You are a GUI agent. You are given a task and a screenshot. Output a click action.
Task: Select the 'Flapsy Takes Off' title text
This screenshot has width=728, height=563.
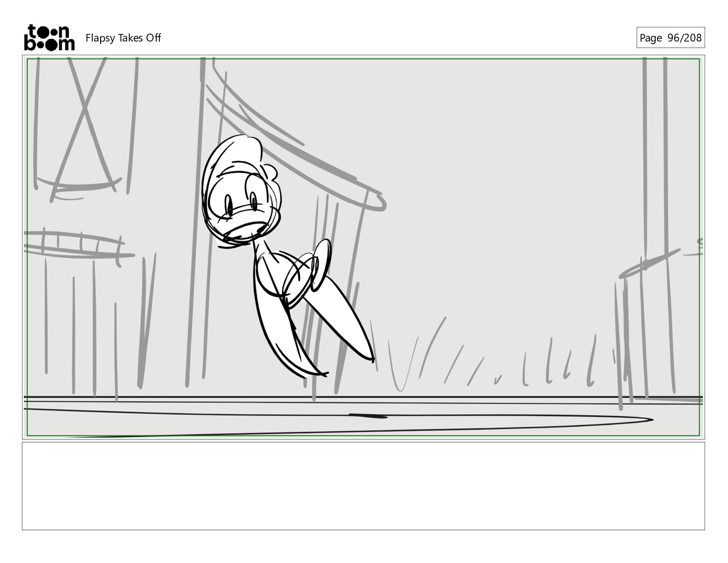coord(123,38)
